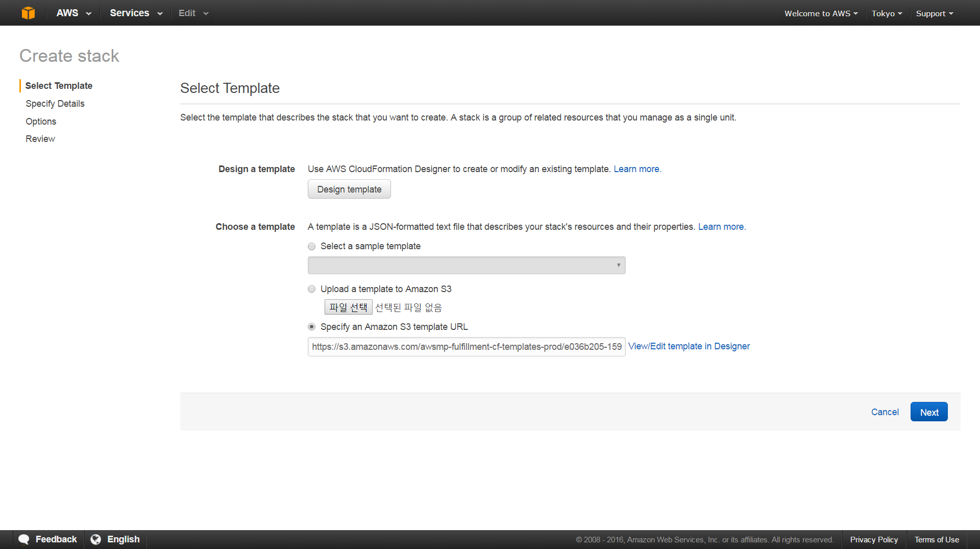The image size is (980, 549).
Task: Click the Design template button
Action: pyautogui.click(x=349, y=189)
